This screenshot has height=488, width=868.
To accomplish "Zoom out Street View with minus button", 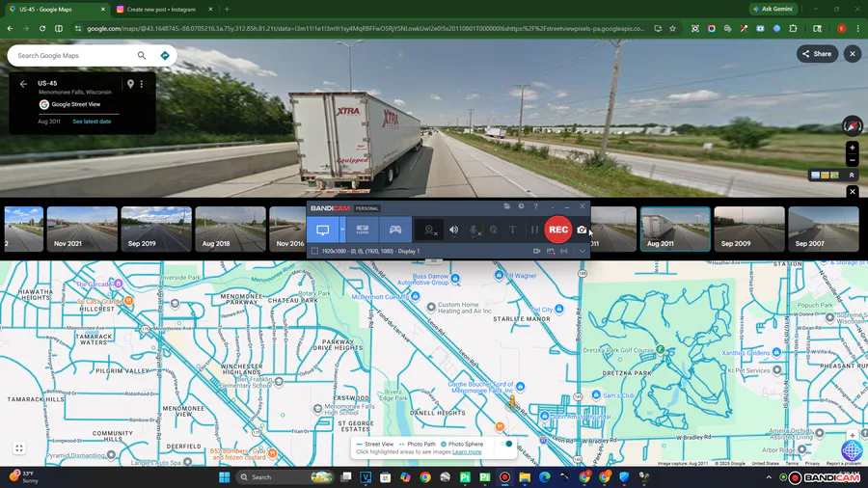I will 853,160.
